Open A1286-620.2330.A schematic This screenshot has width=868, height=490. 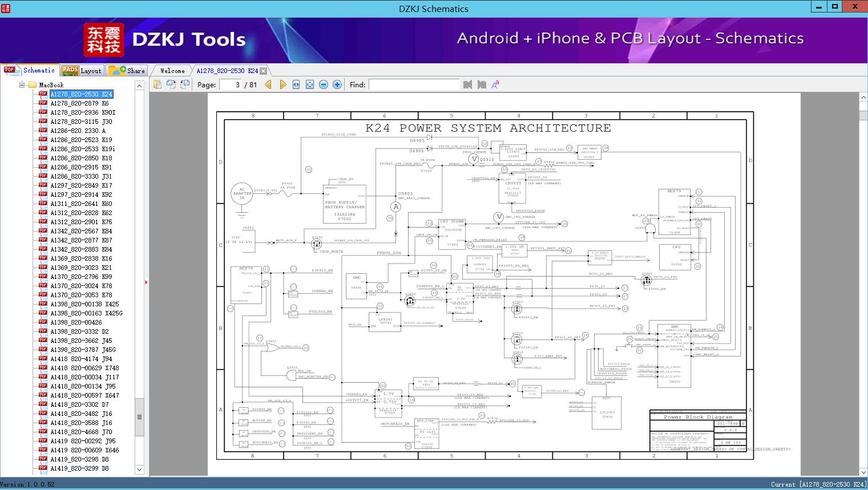pos(78,131)
